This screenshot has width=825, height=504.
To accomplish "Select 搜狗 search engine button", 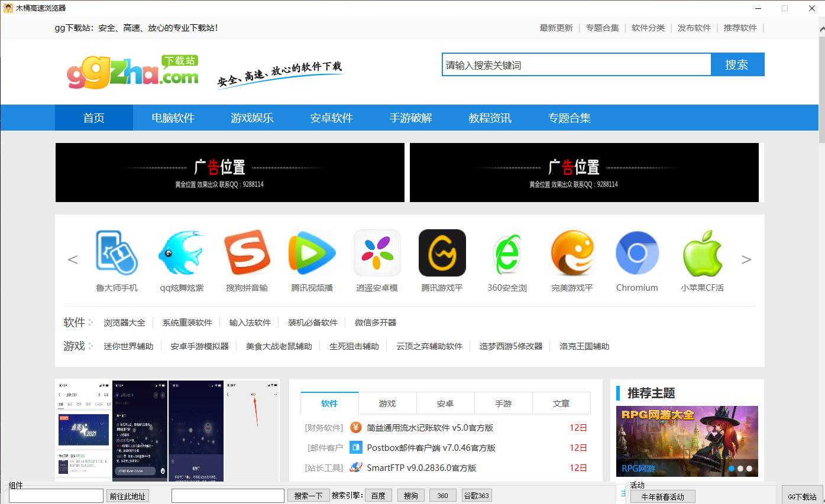I will pos(411,495).
